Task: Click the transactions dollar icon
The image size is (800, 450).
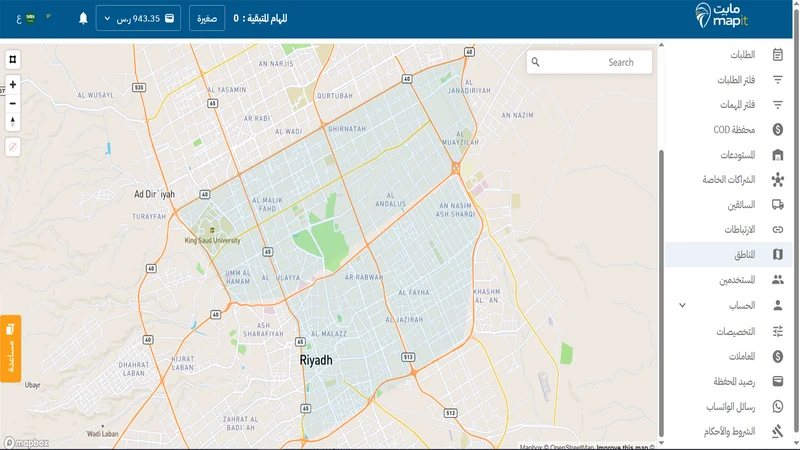Action: [x=778, y=356]
